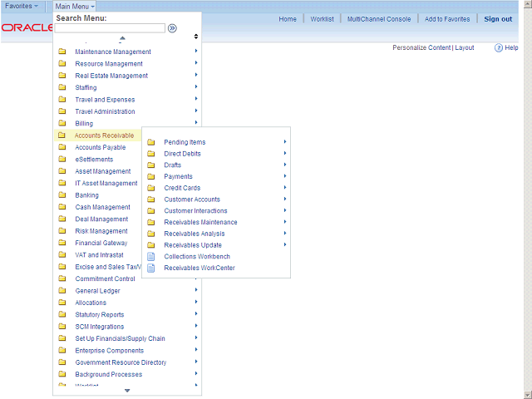
Task: Open the Main Menu dropdown
Action: [x=75, y=6]
